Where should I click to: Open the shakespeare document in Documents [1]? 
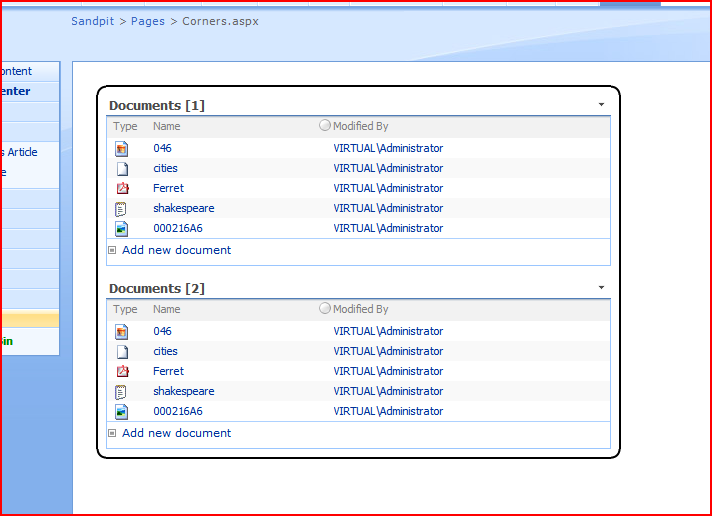pos(183,208)
